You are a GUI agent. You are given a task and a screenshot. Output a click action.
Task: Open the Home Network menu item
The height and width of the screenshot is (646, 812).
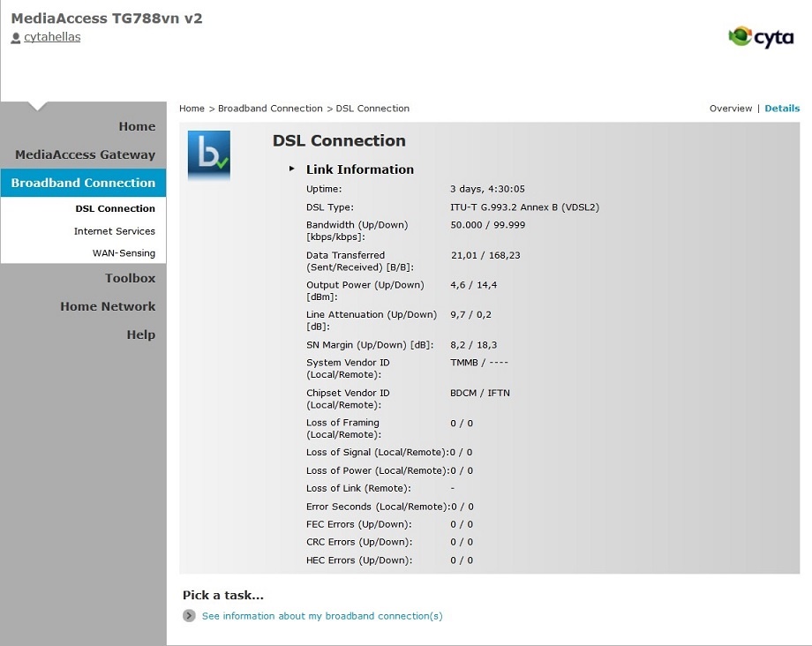108,306
